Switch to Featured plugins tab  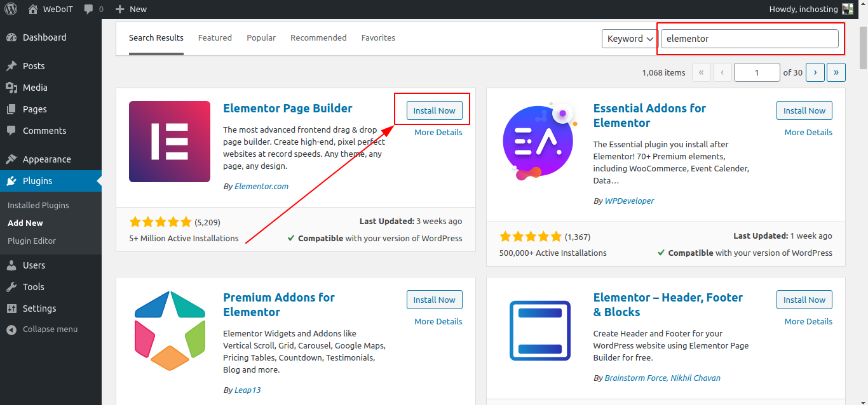[x=215, y=37]
